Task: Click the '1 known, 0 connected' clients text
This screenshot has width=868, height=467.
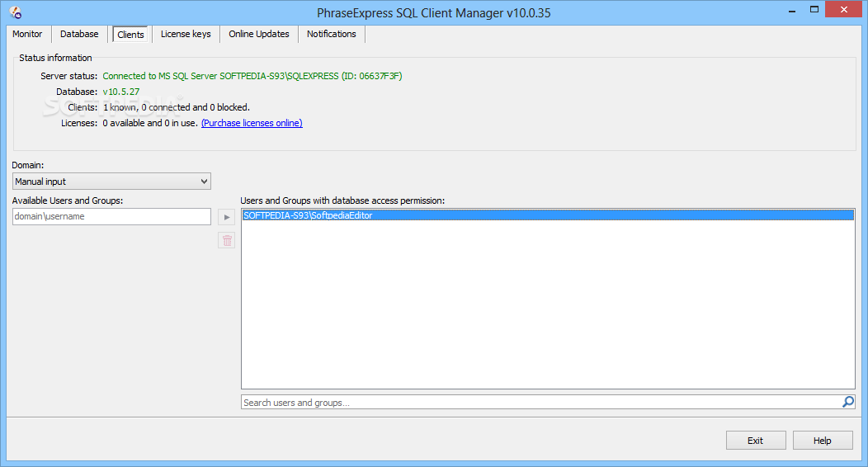Action: point(177,107)
